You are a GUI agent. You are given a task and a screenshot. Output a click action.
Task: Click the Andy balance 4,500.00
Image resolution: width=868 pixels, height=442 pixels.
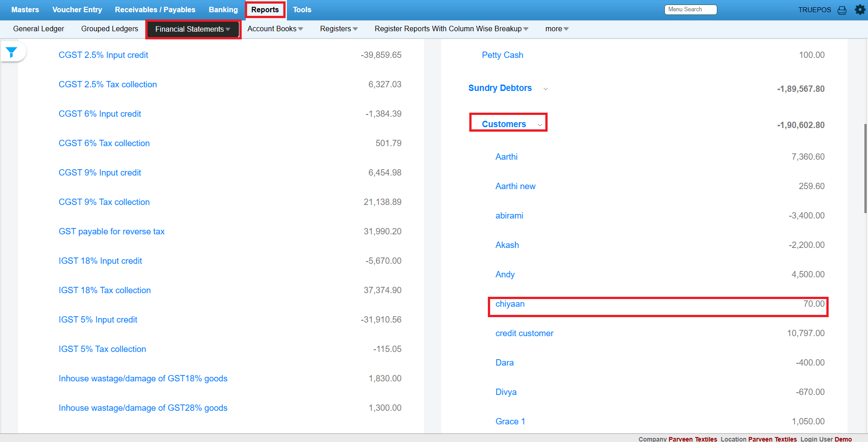808,275
